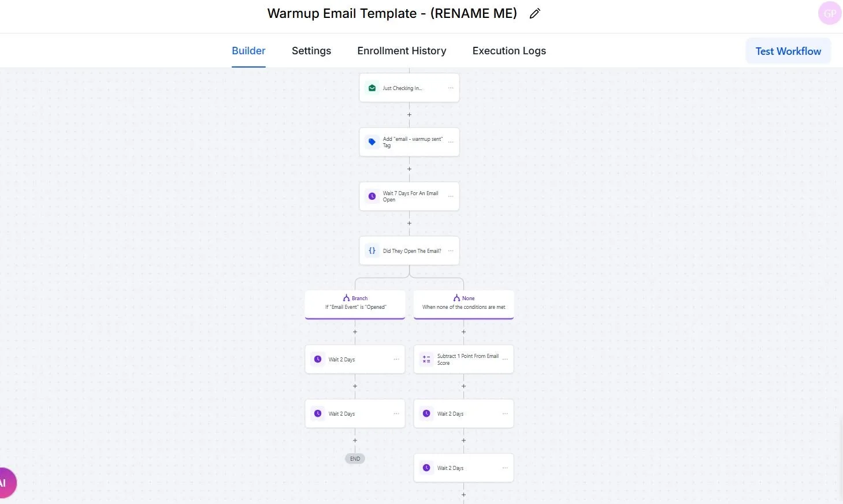The width and height of the screenshot is (843, 504).
Task: Click clock icon on Wait 2 Days below Branch
Action: (x=318, y=359)
